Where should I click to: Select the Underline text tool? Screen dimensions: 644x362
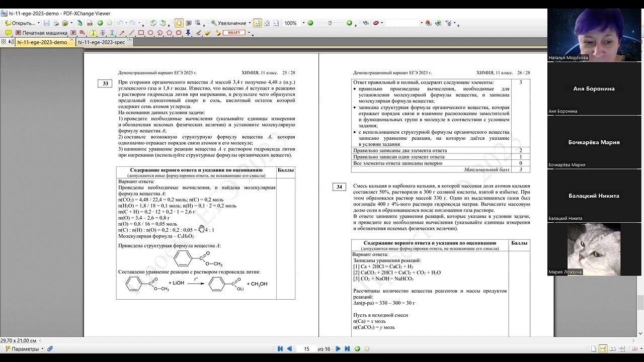coord(112,33)
